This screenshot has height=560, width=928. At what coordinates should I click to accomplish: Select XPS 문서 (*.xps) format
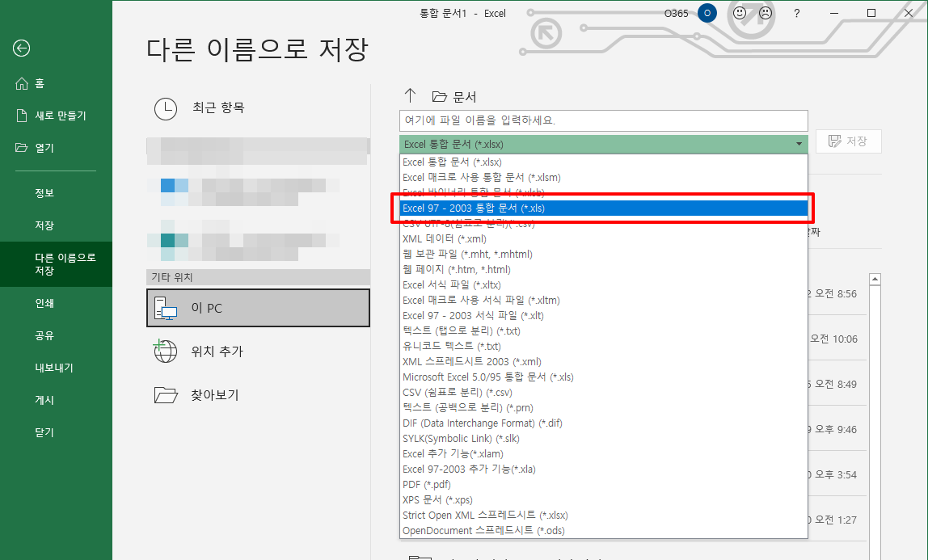pyautogui.click(x=604, y=500)
